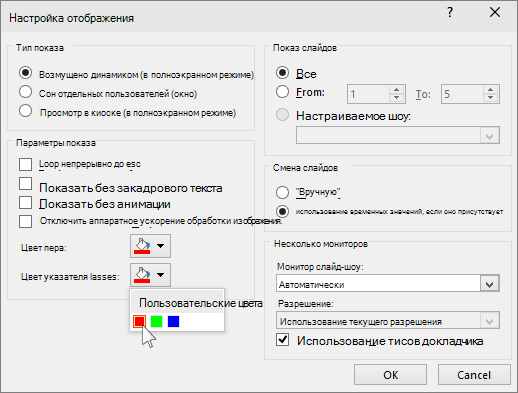Dismiss the dialog with Cancel
The height and width of the screenshot is (393, 518).
(474, 375)
